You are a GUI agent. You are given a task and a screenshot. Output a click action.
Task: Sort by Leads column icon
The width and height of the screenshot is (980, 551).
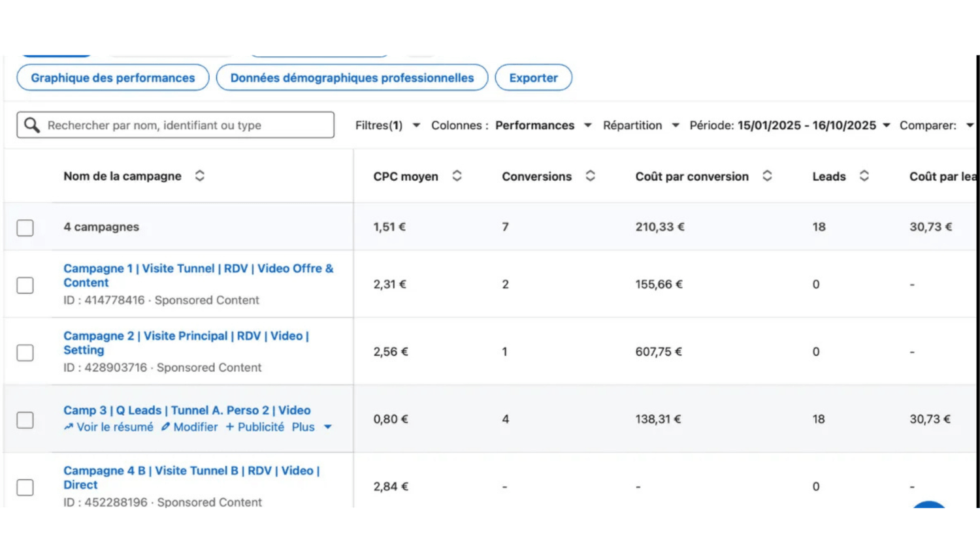click(x=864, y=176)
